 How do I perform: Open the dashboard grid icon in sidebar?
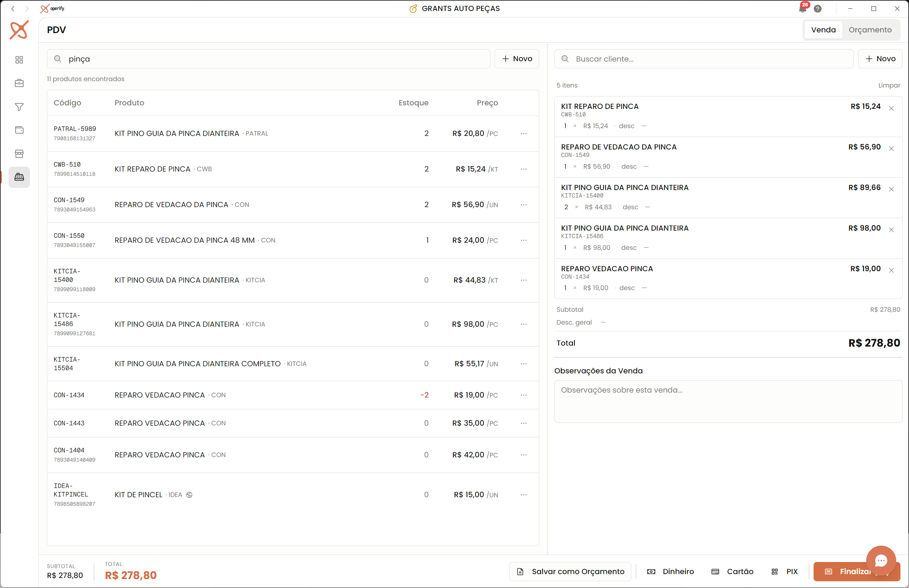point(19,59)
